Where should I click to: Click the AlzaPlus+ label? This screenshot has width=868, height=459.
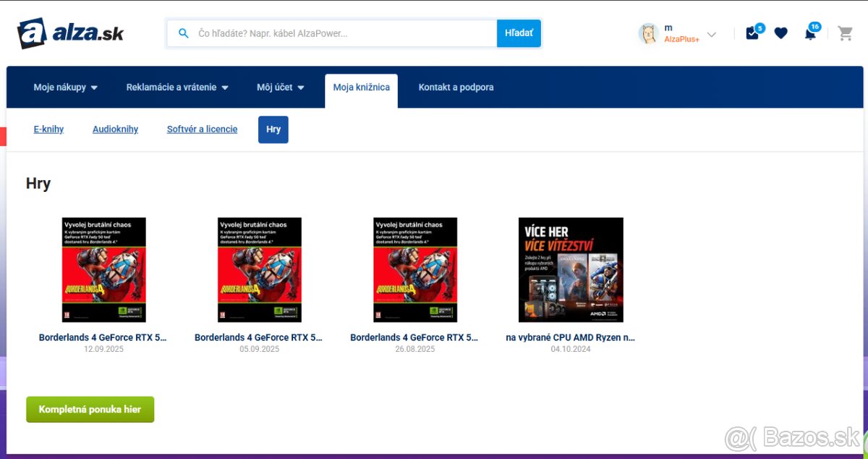681,39
